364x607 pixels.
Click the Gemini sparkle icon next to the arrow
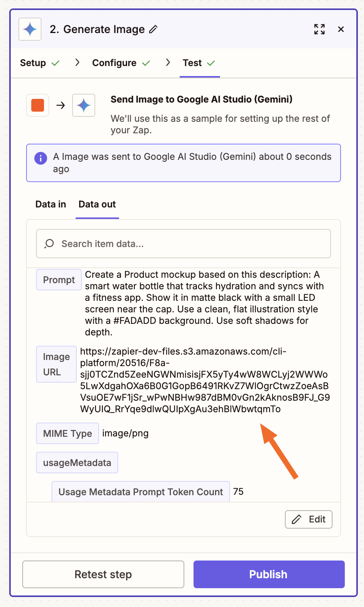[x=83, y=105]
